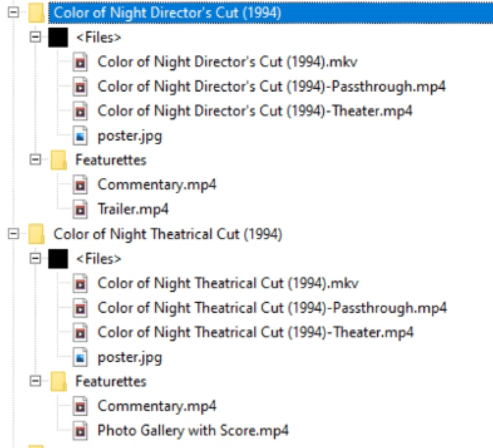Image resolution: width=493 pixels, height=448 pixels.
Task: Click video icon of Director's Cut Theater.mp4
Action: 80,111
